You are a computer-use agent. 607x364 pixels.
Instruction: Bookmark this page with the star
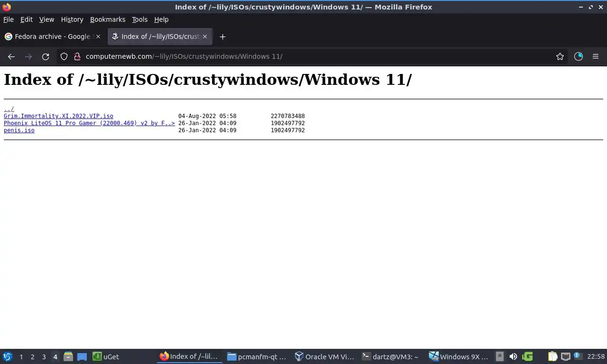point(560,56)
